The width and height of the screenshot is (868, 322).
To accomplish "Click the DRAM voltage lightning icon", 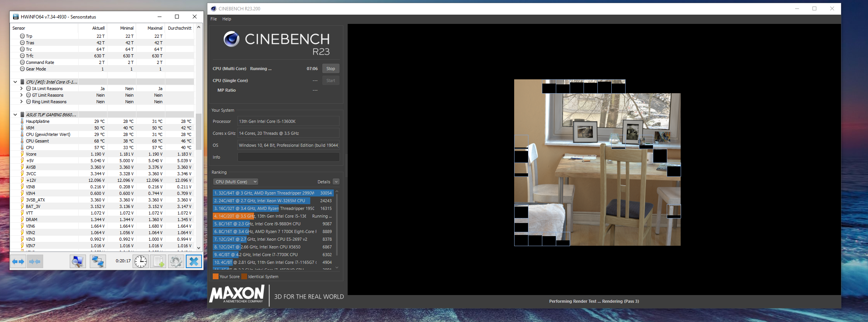I will (22, 219).
